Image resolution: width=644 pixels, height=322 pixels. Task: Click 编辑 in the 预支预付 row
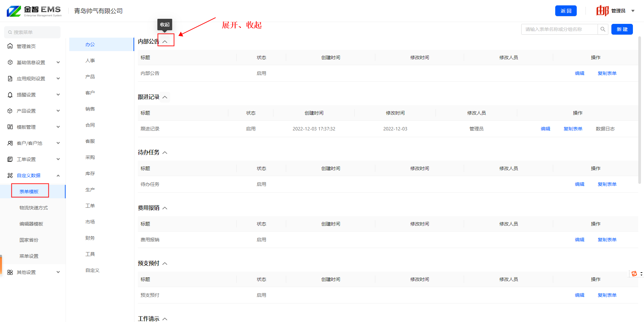[x=579, y=295]
